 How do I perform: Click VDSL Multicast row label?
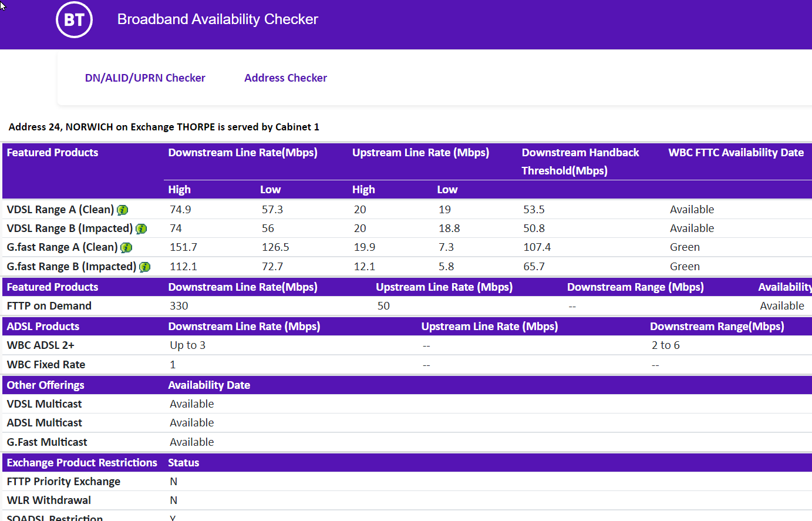coord(44,404)
